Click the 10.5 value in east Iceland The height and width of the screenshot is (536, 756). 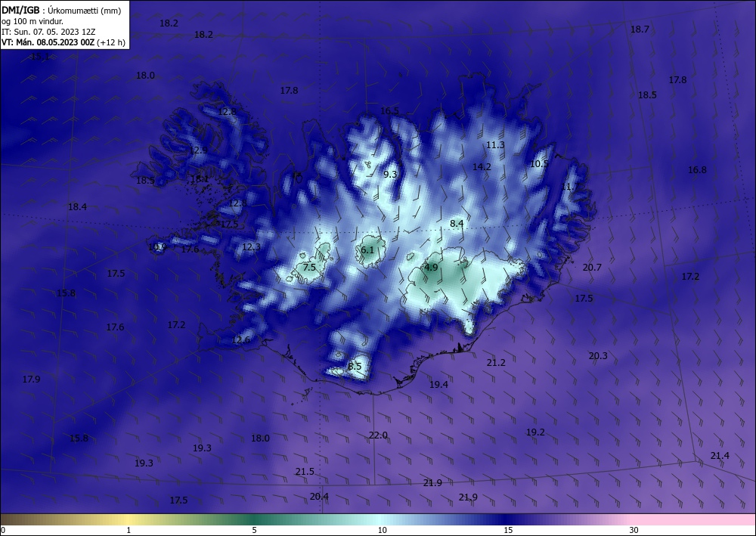[x=539, y=164]
